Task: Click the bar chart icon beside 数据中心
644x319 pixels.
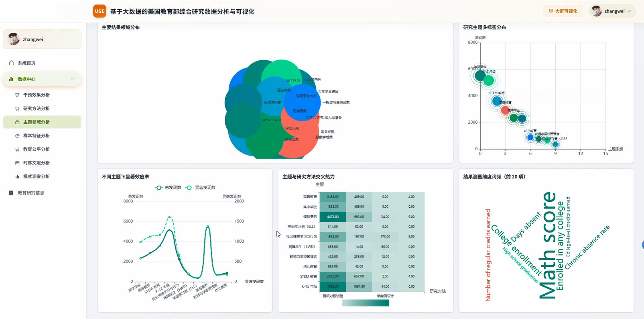Action: (x=11, y=79)
